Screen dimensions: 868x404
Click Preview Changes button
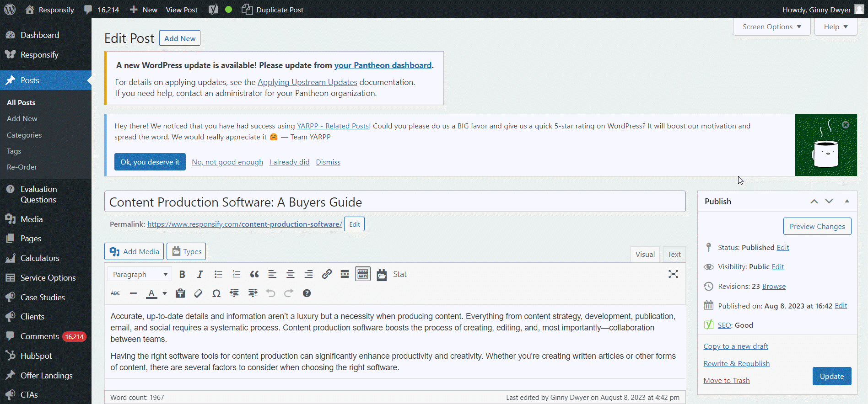tap(817, 226)
